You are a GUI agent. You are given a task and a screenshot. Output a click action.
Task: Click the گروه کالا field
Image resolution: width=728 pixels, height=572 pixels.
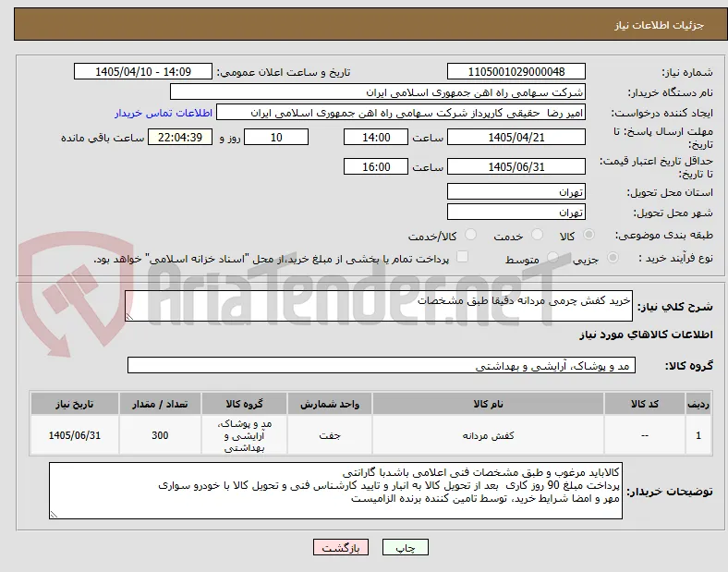[x=382, y=365]
